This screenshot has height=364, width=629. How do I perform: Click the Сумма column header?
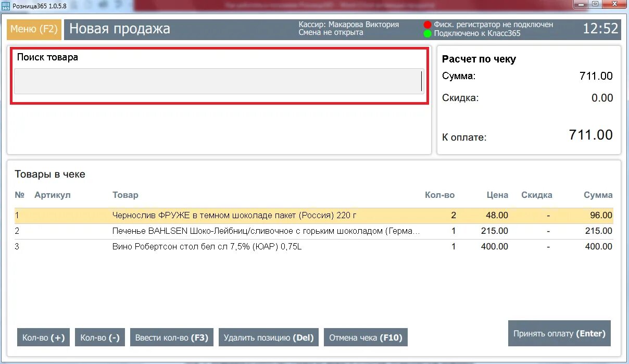pyautogui.click(x=598, y=195)
